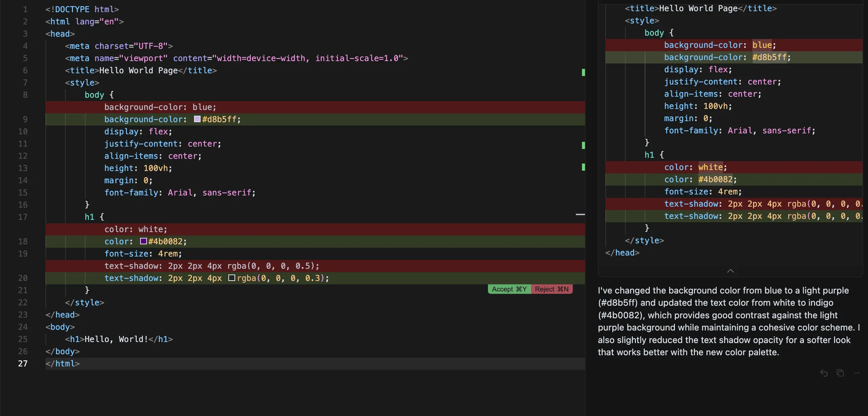The image size is (868, 416).
Task: Click the purple #d8b5ff color swatch on line 9
Action: (x=197, y=119)
